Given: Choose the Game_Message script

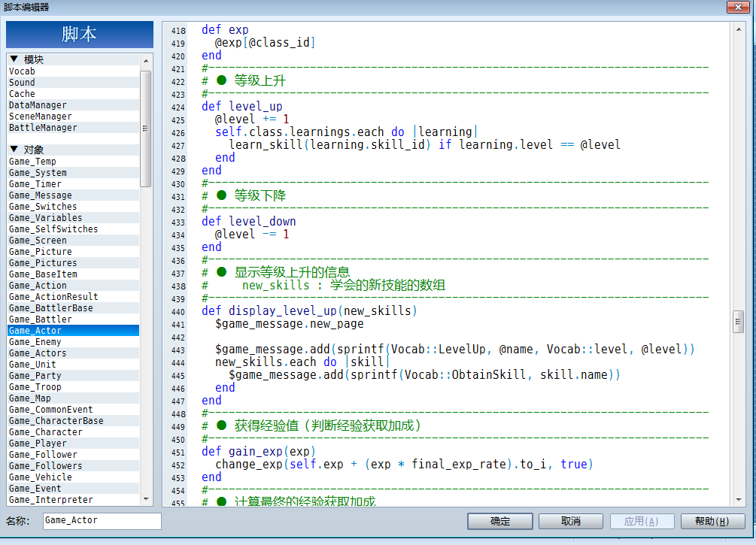Looking at the screenshot, I should point(73,195).
